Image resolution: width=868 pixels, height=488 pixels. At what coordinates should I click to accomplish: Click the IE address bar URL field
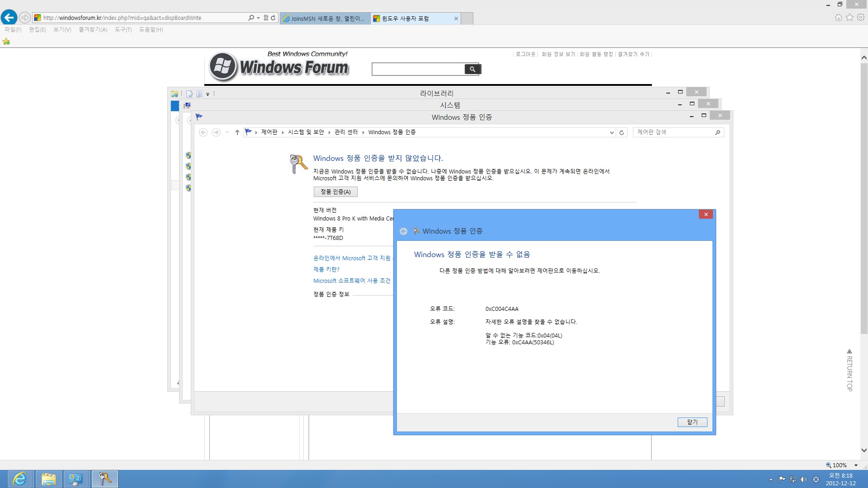[x=144, y=18]
